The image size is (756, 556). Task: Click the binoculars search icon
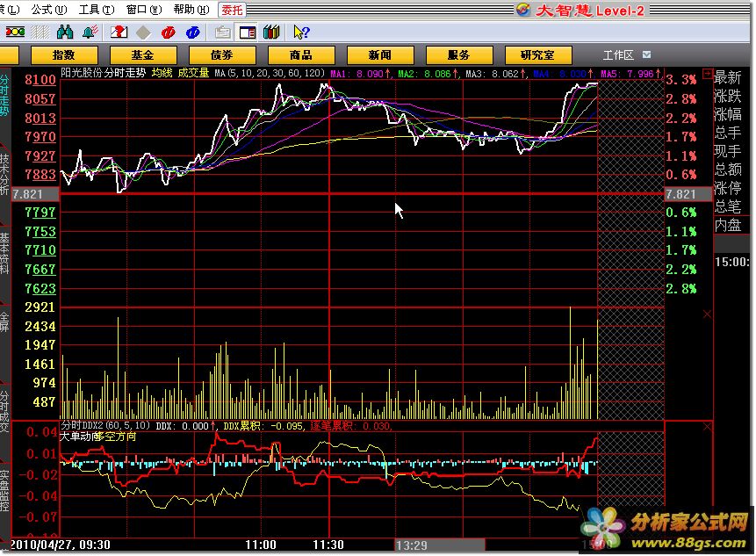coord(64,32)
